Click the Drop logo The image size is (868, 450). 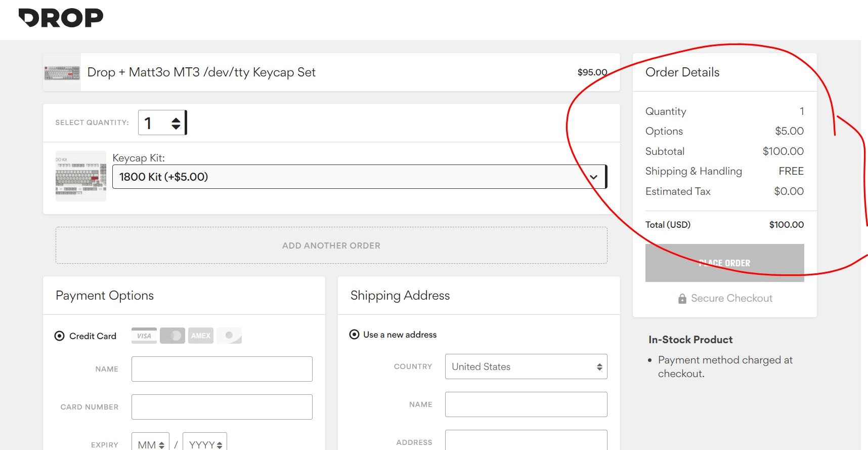[61, 18]
